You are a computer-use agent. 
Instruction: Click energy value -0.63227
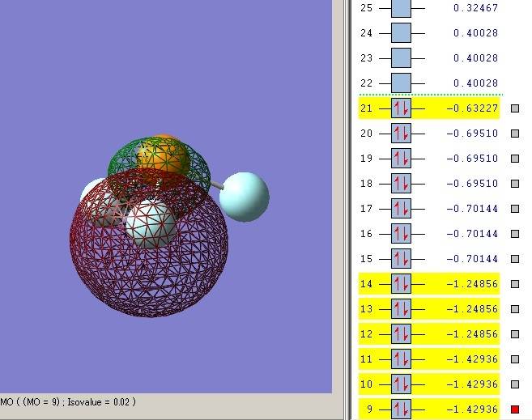[472, 108]
